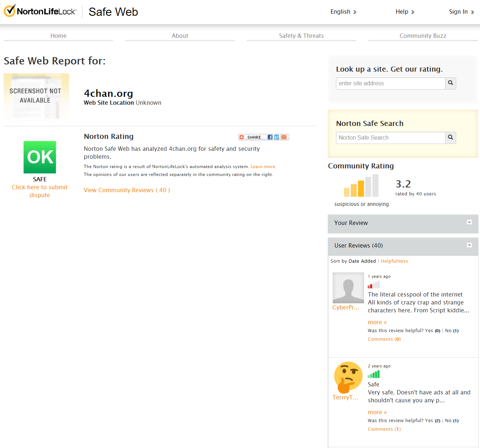The image size is (480, 448).
Task: Click the NortonLifeLock logo
Action: [x=40, y=11]
